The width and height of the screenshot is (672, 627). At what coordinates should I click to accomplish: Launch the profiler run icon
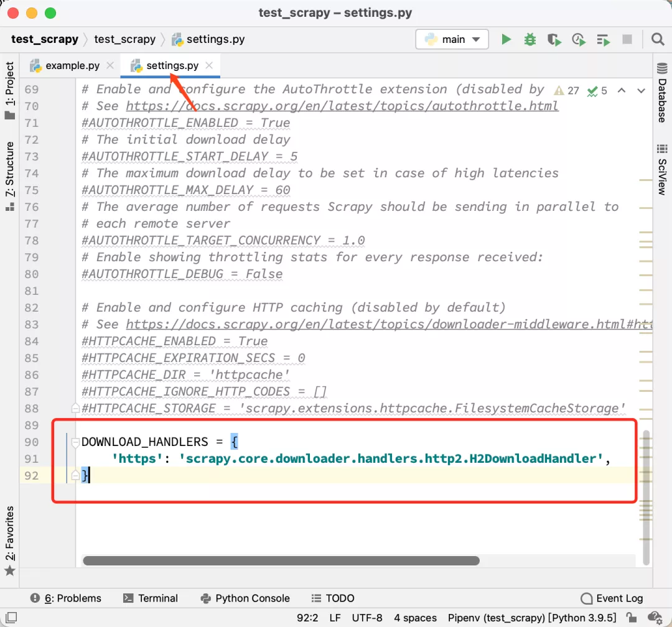pyautogui.click(x=579, y=40)
